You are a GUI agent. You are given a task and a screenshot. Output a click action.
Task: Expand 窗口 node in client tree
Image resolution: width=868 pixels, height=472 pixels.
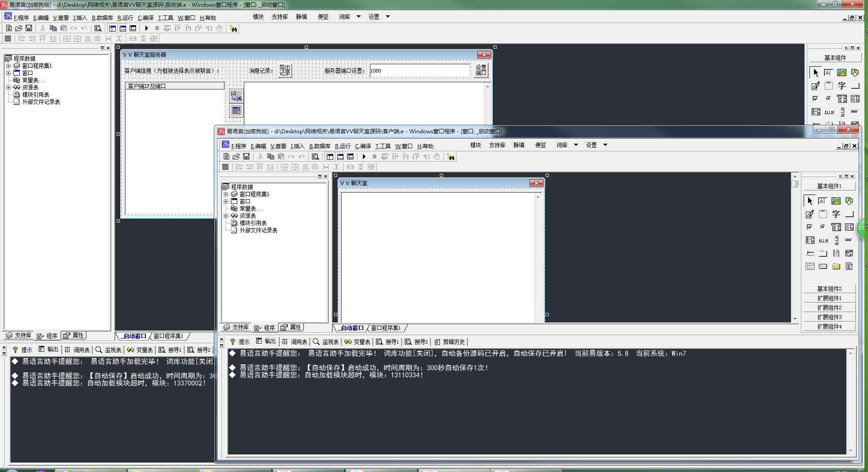point(226,201)
